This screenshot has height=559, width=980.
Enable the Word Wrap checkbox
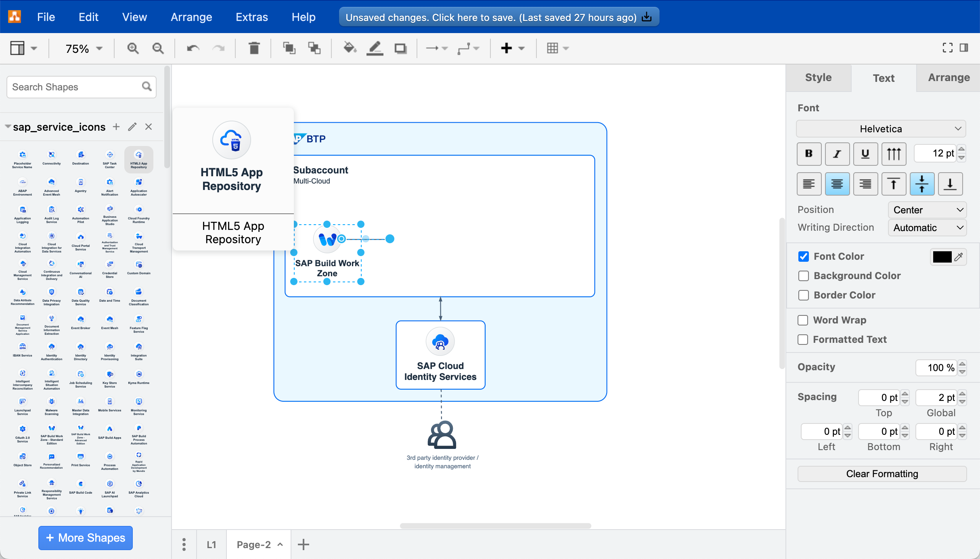click(803, 320)
